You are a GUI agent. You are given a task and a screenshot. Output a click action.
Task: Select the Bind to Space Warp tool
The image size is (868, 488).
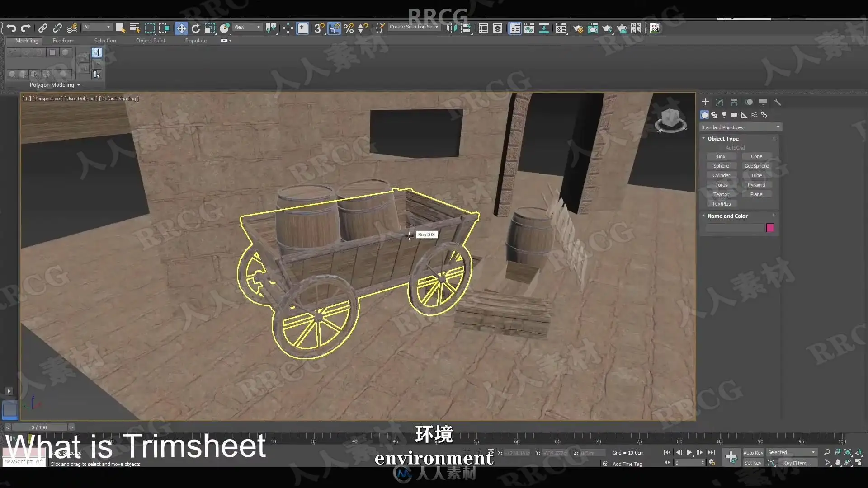pos(72,28)
